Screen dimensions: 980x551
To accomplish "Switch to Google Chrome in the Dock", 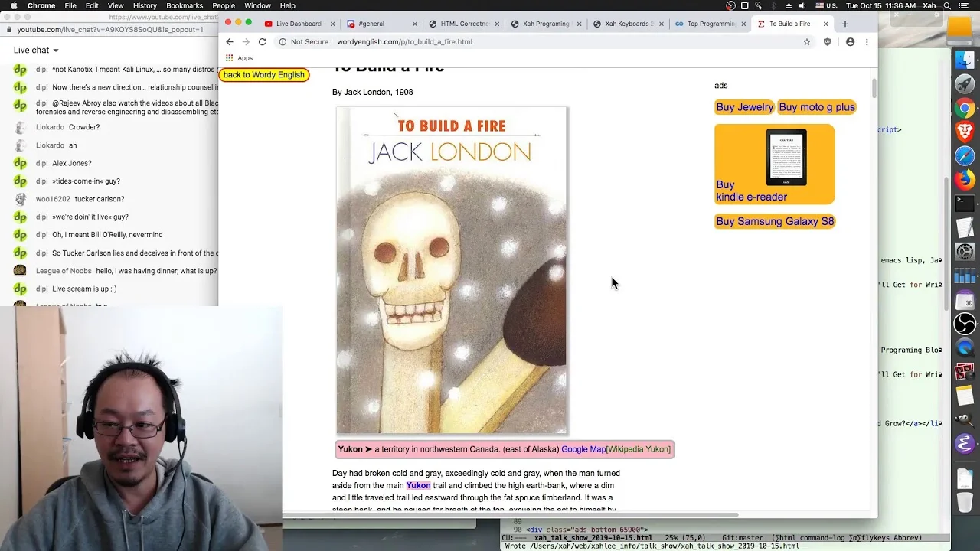I will 965,108.
